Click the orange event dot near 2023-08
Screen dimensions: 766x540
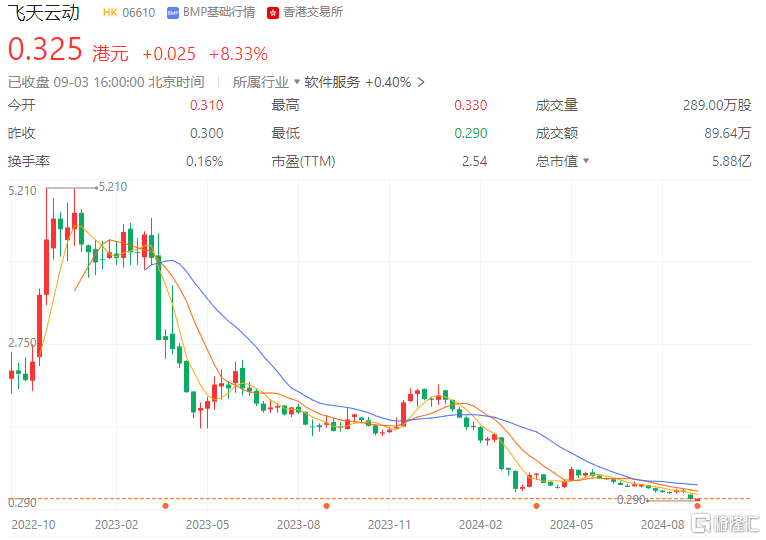pyautogui.click(x=326, y=506)
